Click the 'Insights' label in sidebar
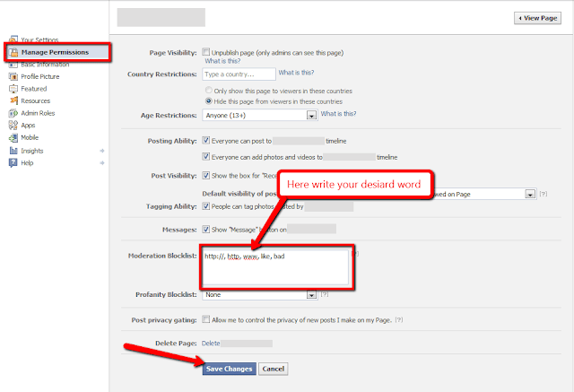The height and width of the screenshot is (392, 574). [x=32, y=151]
